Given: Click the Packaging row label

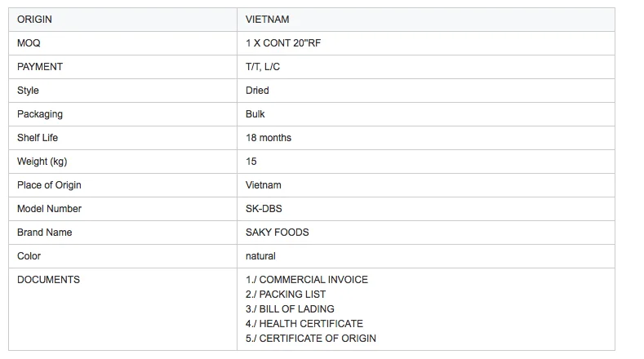Looking at the screenshot, I should click(40, 114).
